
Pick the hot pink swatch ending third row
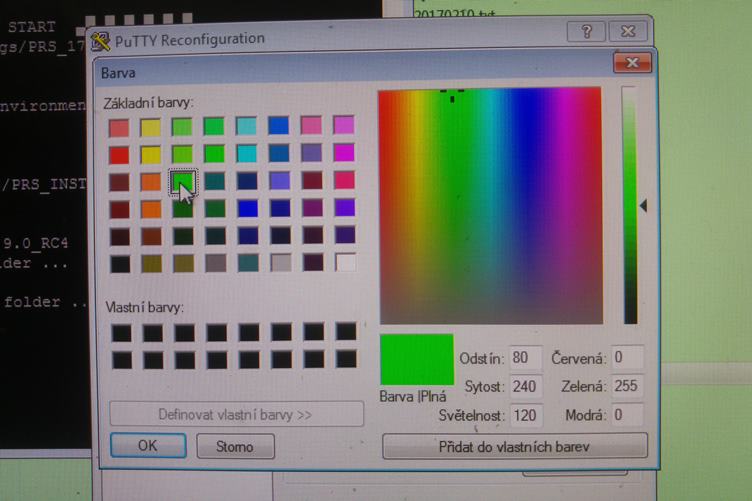(x=344, y=180)
